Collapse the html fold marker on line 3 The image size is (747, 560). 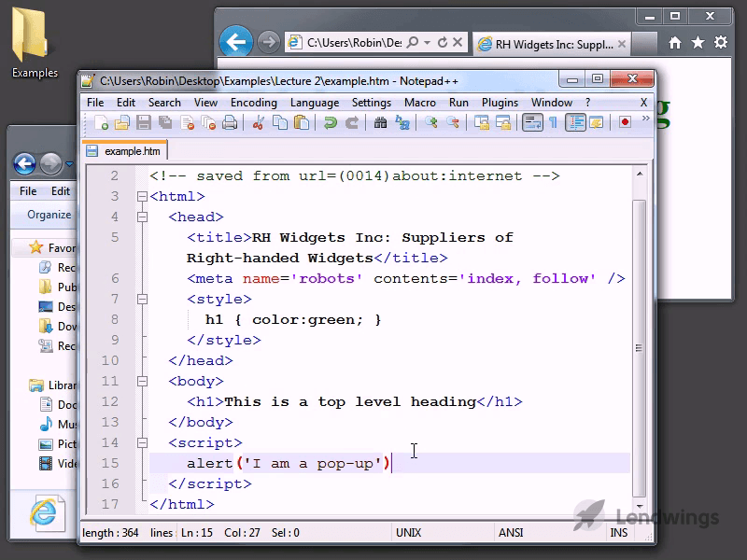[142, 196]
